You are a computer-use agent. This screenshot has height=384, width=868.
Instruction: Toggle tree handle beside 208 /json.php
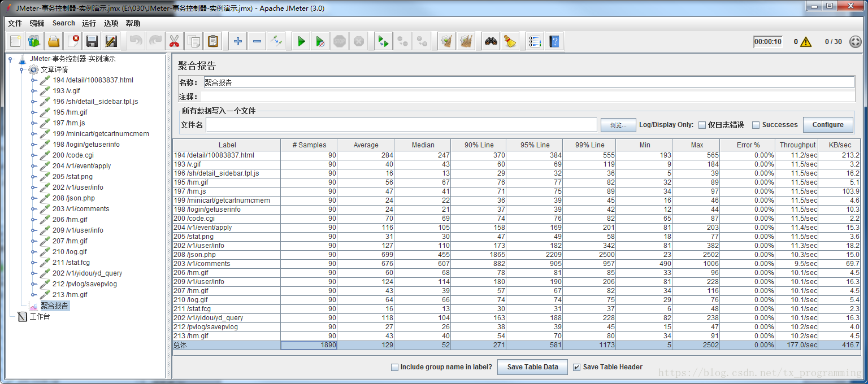[x=33, y=198]
